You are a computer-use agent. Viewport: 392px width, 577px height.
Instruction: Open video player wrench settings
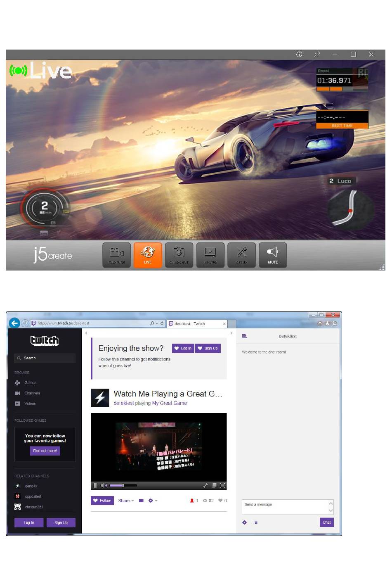tap(205, 485)
